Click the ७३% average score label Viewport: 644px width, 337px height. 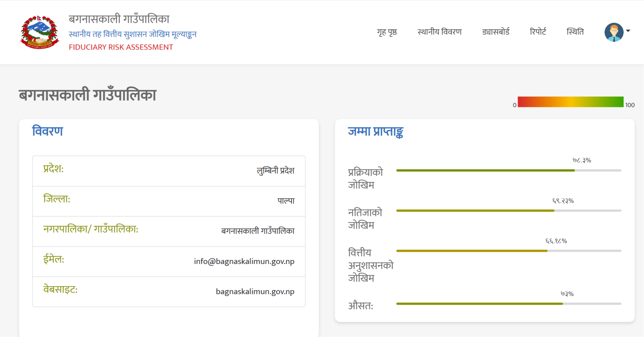(567, 294)
